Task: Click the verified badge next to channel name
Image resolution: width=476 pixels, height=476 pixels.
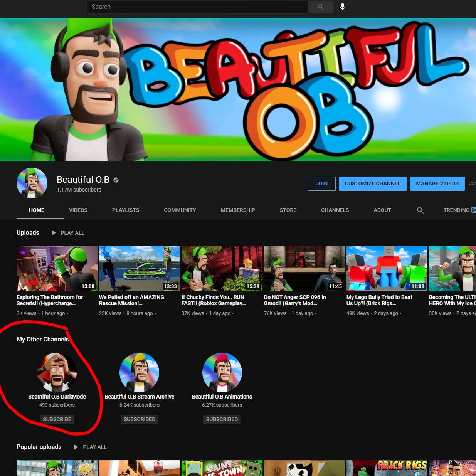Action: (x=116, y=180)
